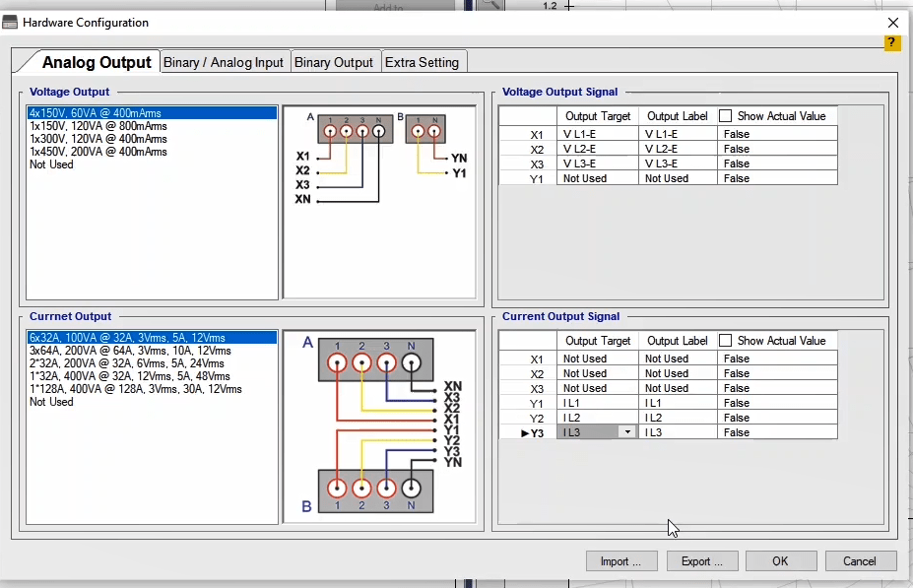Click the voltage output wiring diagram
913x588 pixels.
tap(382, 202)
